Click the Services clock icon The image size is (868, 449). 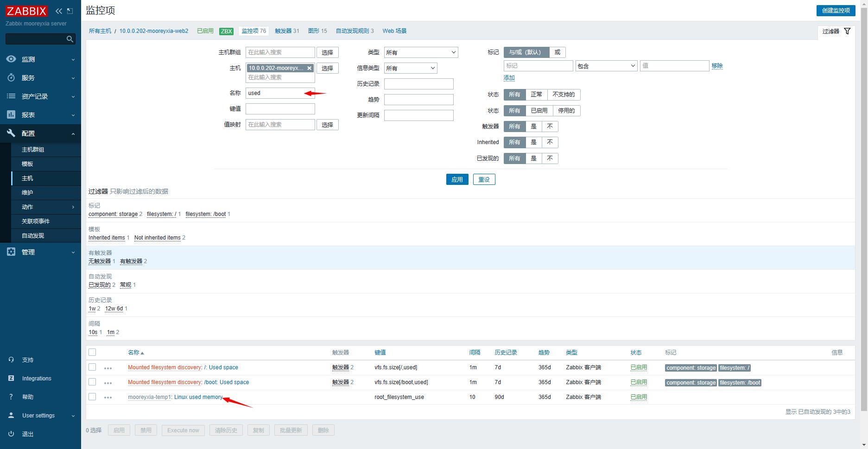[11, 78]
